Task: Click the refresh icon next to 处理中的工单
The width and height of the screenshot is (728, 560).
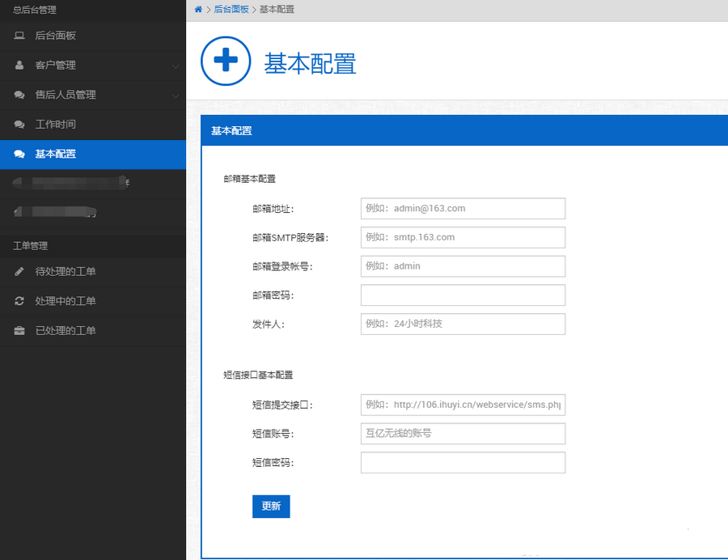Action: click(x=18, y=301)
